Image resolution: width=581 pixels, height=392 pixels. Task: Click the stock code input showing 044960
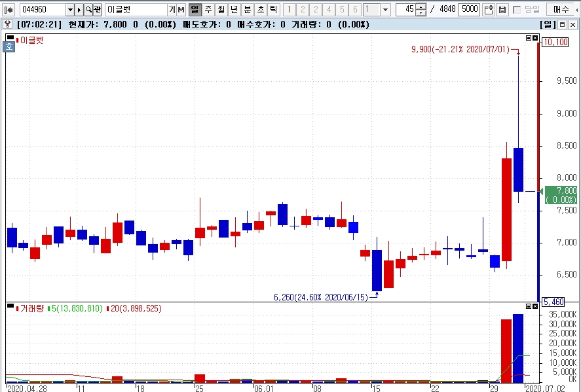(x=43, y=10)
